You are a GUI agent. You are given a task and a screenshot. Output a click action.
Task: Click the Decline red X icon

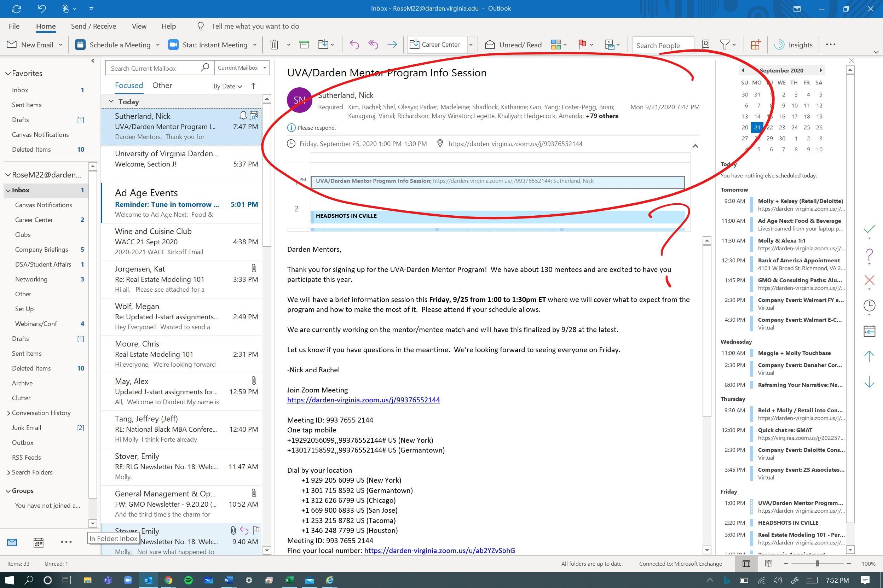(x=869, y=280)
